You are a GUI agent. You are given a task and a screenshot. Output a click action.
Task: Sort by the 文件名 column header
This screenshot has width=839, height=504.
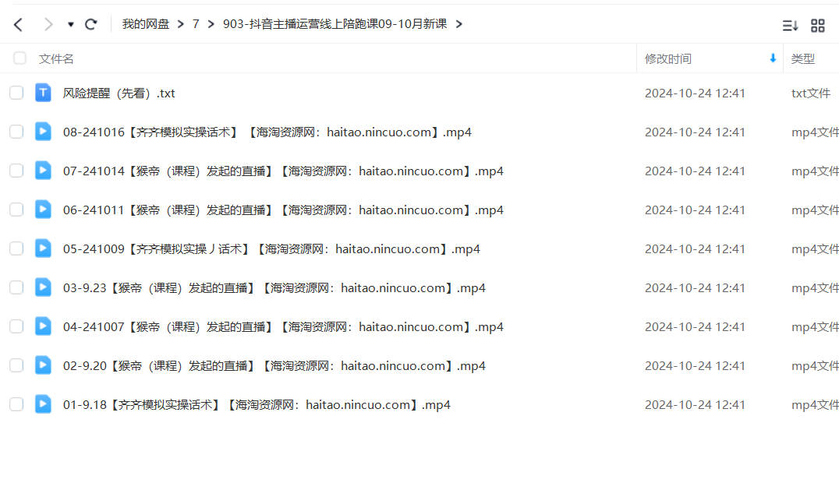coord(56,58)
